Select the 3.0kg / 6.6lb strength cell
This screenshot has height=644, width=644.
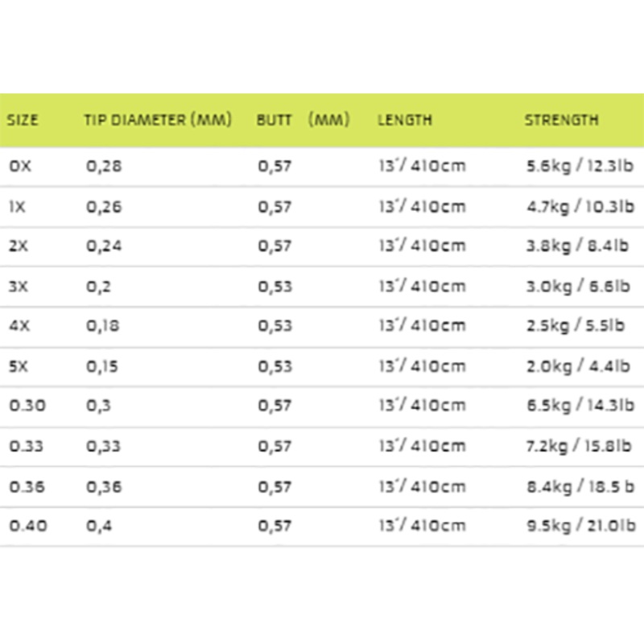click(576, 287)
